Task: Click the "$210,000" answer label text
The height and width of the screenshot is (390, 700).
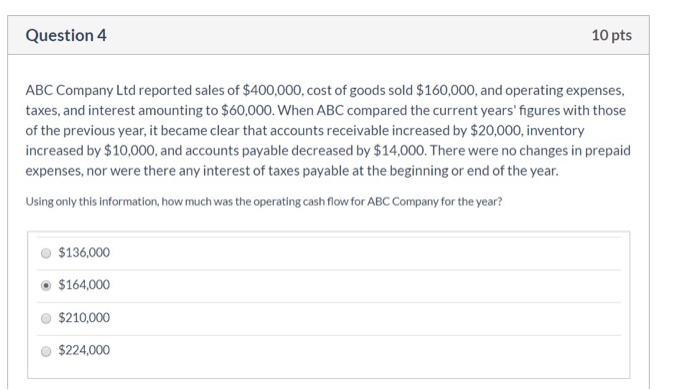Action: (x=84, y=318)
